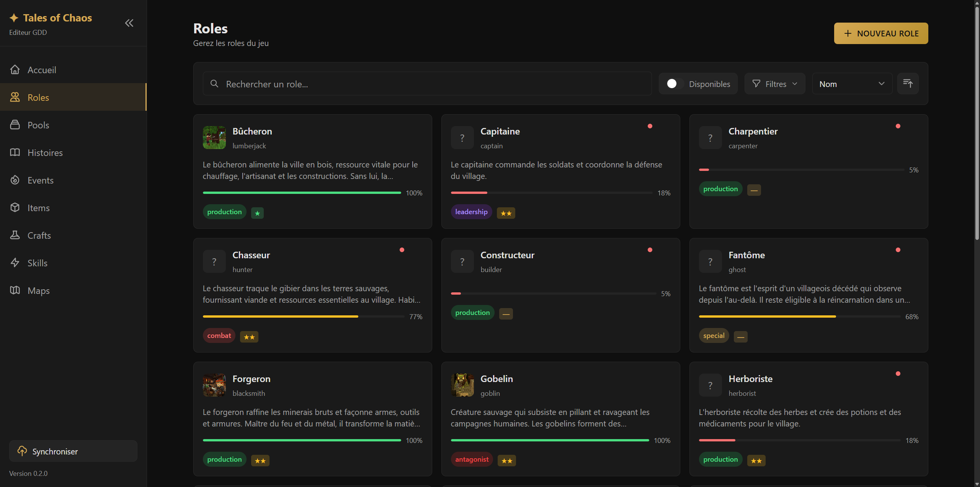Screen dimensions: 980x487
Task: Open the Filtres dropdown
Action: pos(774,84)
